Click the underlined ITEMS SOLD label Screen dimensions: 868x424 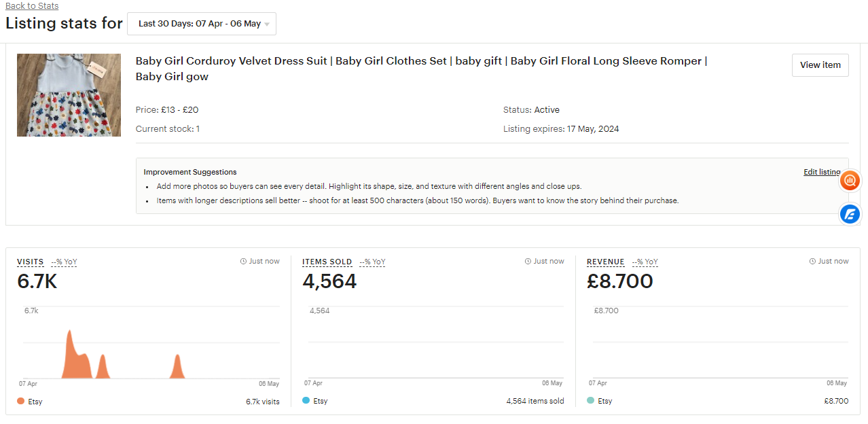click(327, 262)
